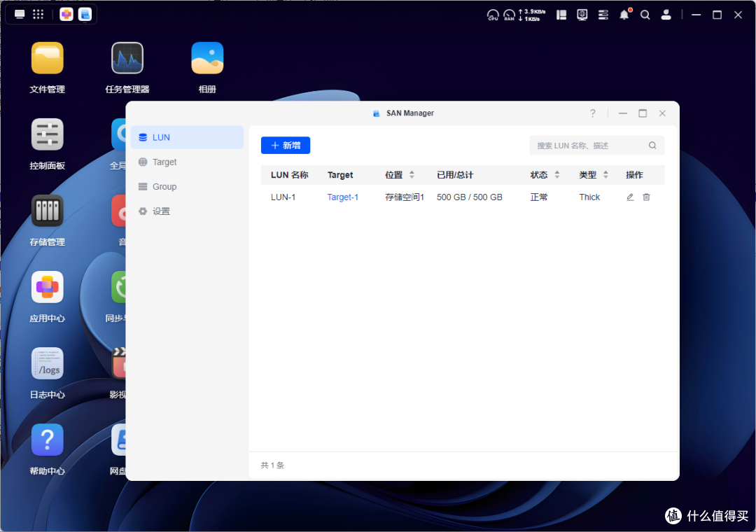Open the 存储管理 desktop icon
Image resolution: width=756 pixels, height=532 pixels.
pyautogui.click(x=48, y=211)
